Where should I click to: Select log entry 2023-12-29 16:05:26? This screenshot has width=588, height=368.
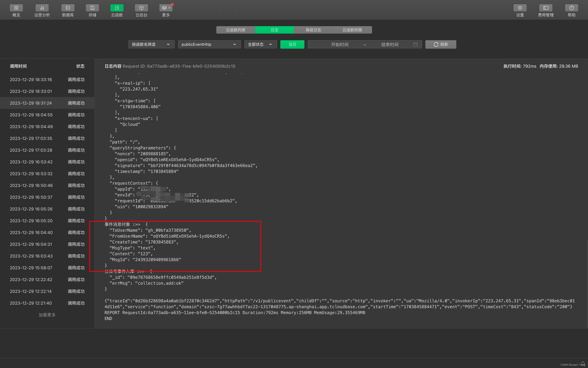tap(47, 209)
